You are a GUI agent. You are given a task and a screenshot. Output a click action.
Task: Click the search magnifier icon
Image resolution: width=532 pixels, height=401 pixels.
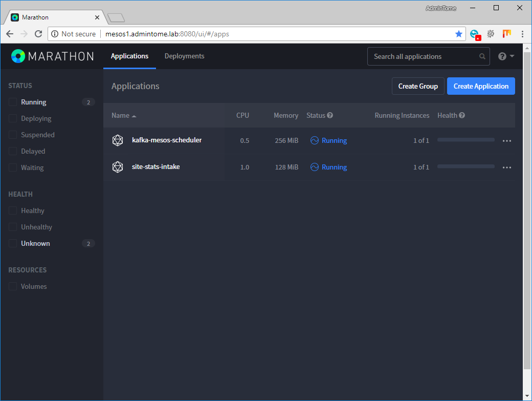pos(481,56)
